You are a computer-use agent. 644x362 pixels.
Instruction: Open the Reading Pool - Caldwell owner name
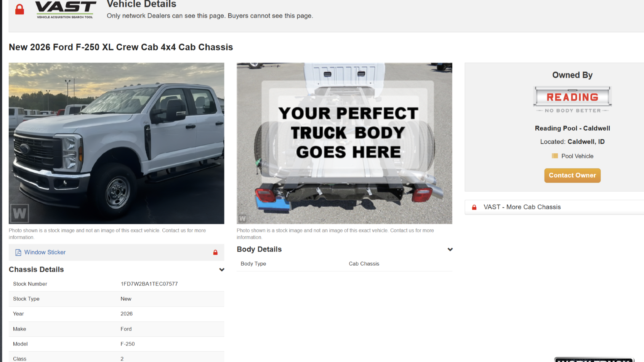click(x=572, y=128)
